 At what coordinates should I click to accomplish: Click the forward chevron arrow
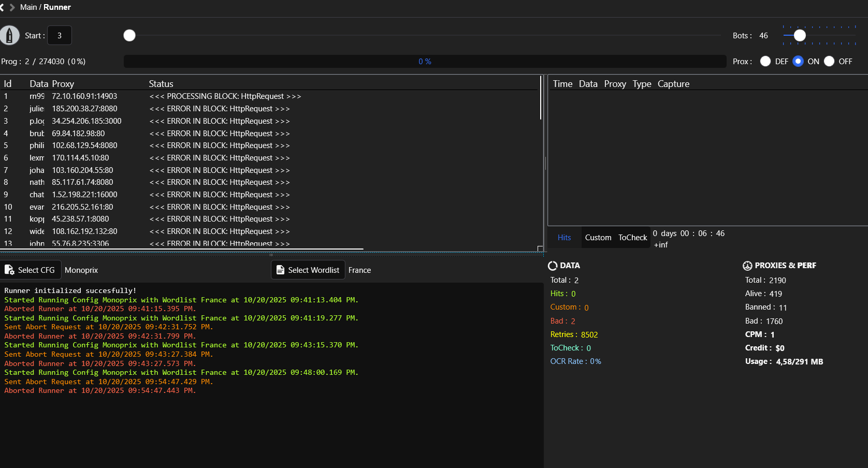click(x=12, y=7)
